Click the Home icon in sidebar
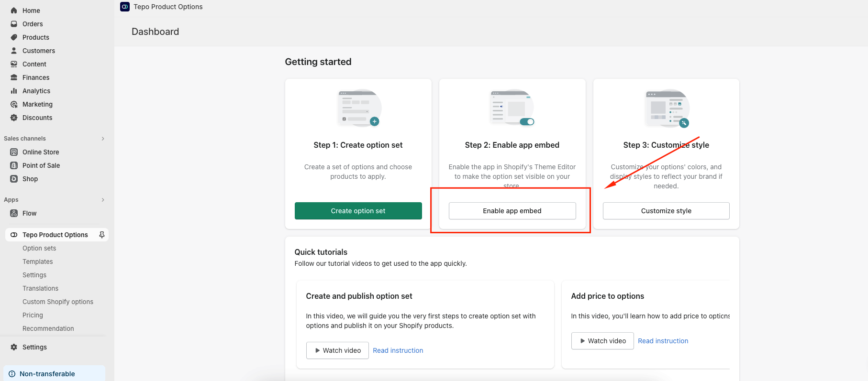Image resolution: width=868 pixels, height=381 pixels. 14,11
